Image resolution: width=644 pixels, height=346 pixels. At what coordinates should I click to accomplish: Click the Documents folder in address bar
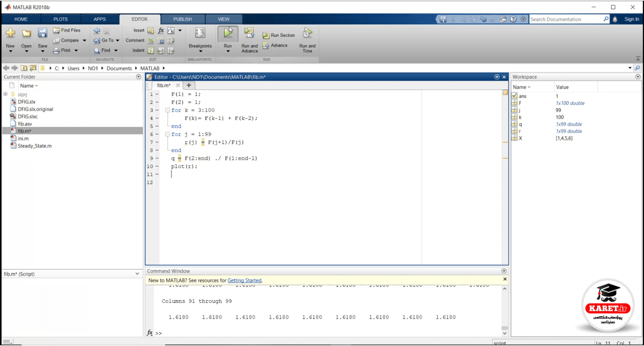click(x=119, y=68)
